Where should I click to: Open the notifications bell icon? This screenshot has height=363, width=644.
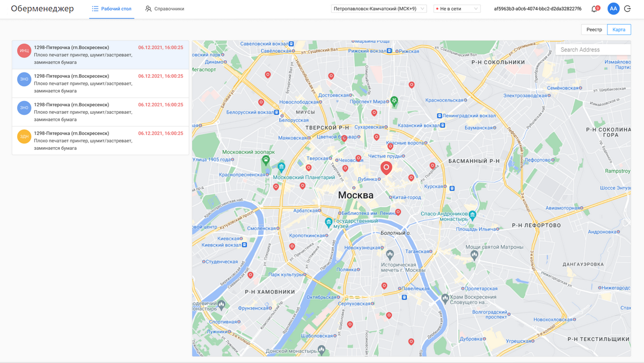tap(594, 9)
